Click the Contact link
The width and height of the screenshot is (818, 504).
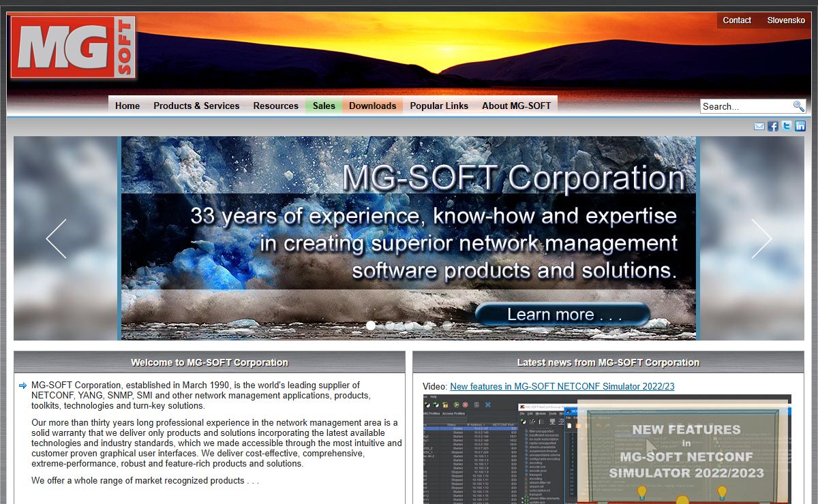point(737,20)
